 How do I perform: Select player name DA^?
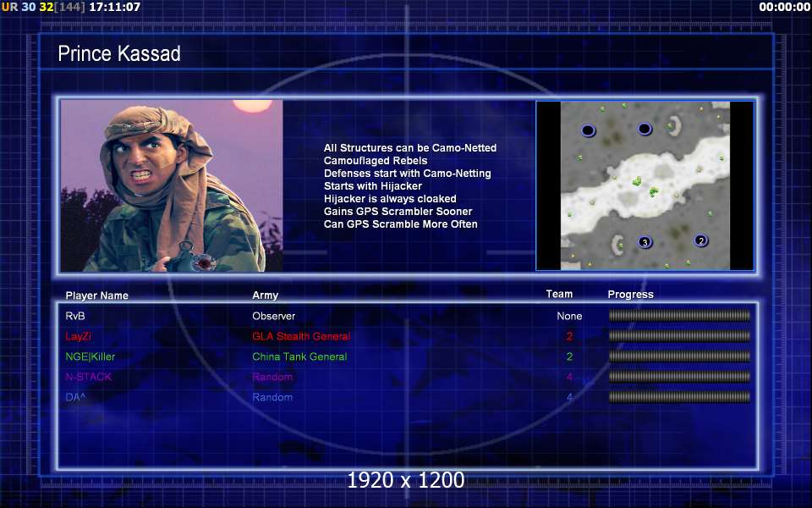coord(75,397)
